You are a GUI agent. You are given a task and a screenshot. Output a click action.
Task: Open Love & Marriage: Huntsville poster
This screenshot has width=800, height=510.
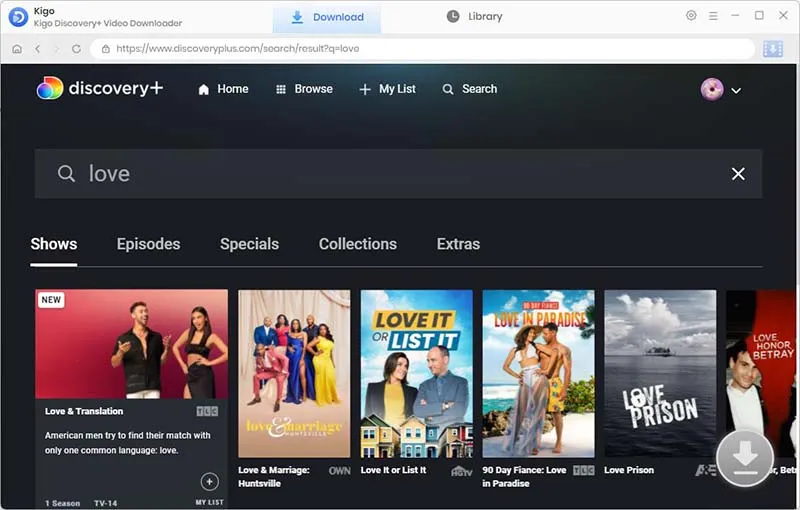(x=294, y=374)
